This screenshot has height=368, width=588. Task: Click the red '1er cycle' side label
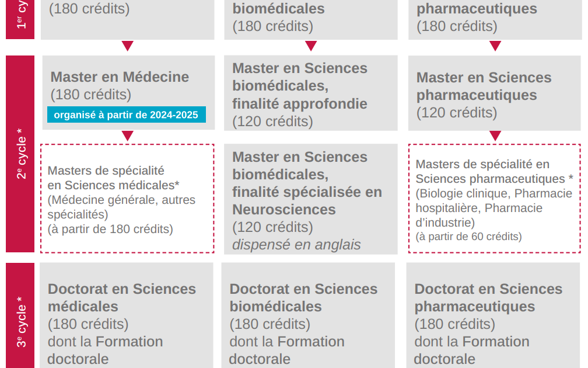click(20, 19)
